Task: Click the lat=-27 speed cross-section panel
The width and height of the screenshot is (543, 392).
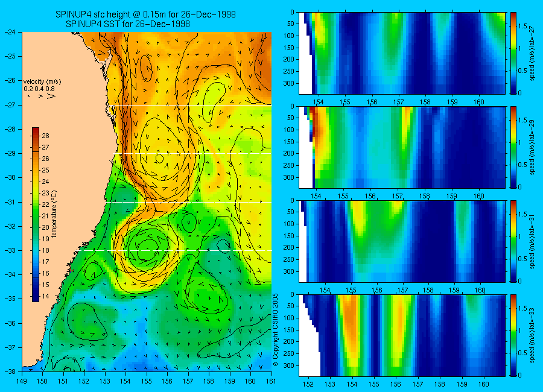Action: click(x=402, y=53)
